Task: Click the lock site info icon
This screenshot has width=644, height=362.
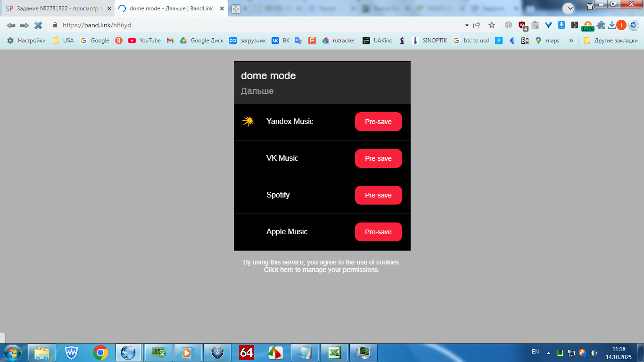Action: 55,25
